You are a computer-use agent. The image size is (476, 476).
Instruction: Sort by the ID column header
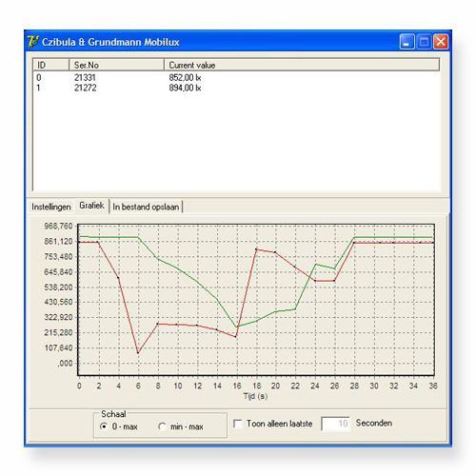[51, 65]
